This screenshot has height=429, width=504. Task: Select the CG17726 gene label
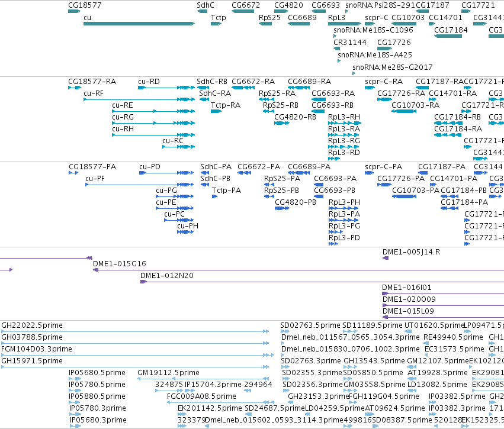click(394, 43)
